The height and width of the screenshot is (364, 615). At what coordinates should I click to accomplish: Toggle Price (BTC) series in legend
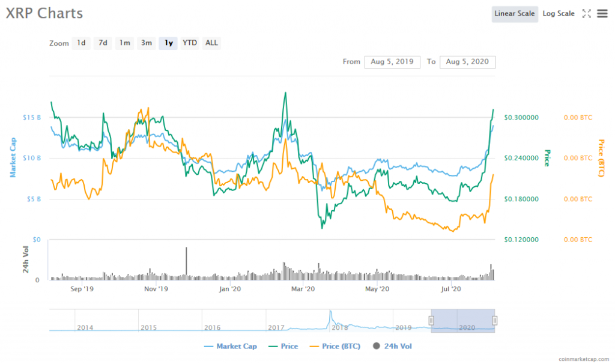[x=335, y=347]
